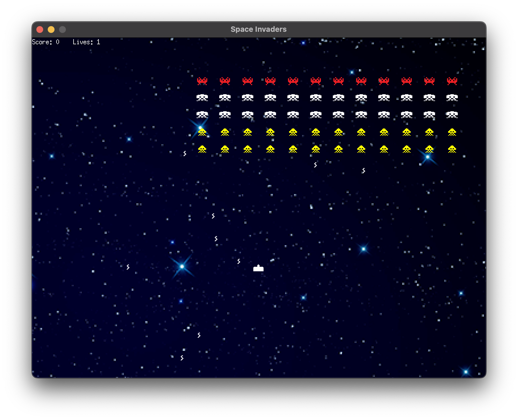Minimize the Space Invaders window
This screenshot has width=518, height=420.
(51, 30)
